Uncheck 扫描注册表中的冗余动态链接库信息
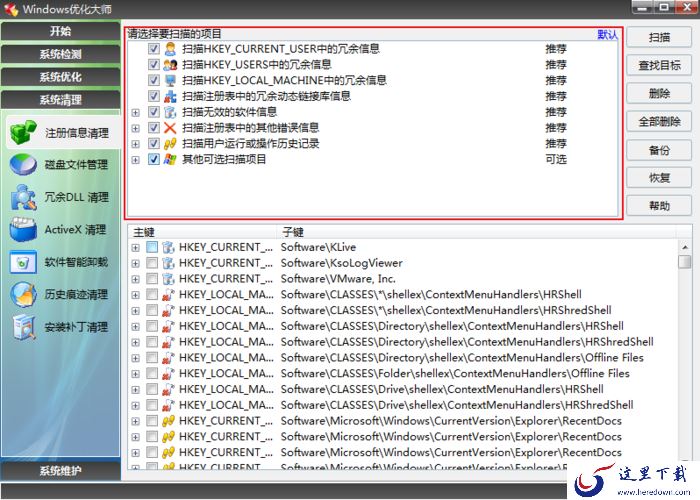This screenshot has width=700, height=500. [154, 96]
